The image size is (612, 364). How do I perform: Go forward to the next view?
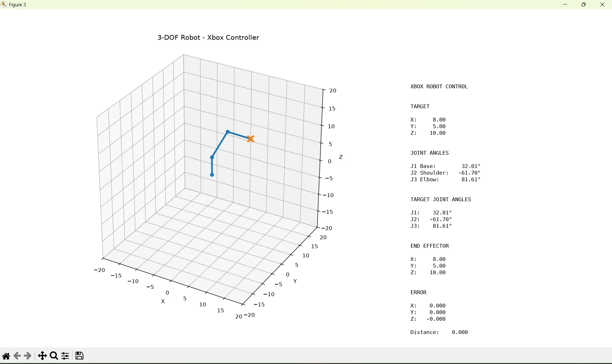[x=28, y=356]
